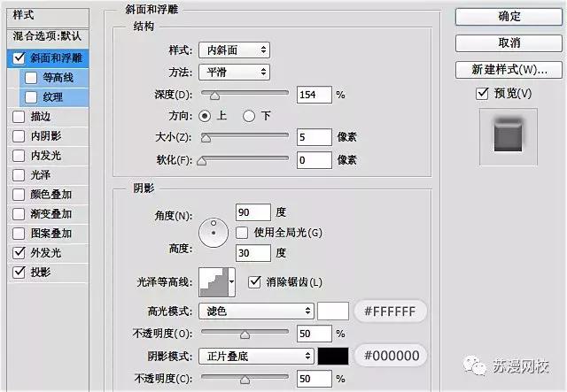Check the 颜色叠加 style checkbox
This screenshot has height=392, width=567.
point(19,195)
